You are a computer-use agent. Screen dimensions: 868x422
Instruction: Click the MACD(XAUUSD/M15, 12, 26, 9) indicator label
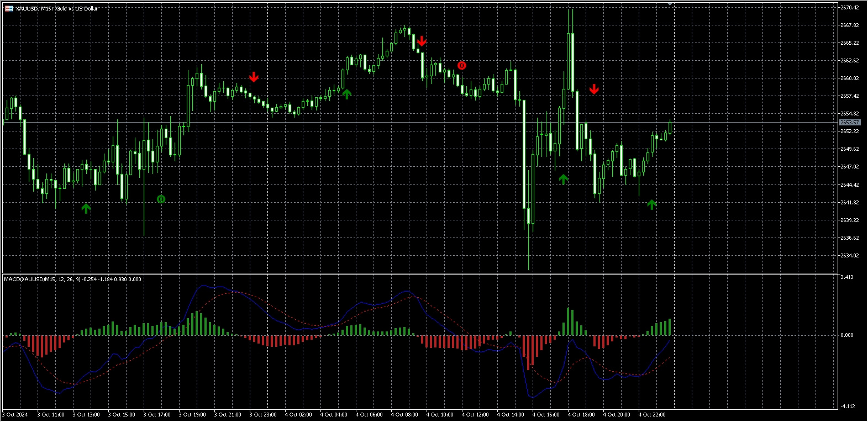click(x=72, y=279)
